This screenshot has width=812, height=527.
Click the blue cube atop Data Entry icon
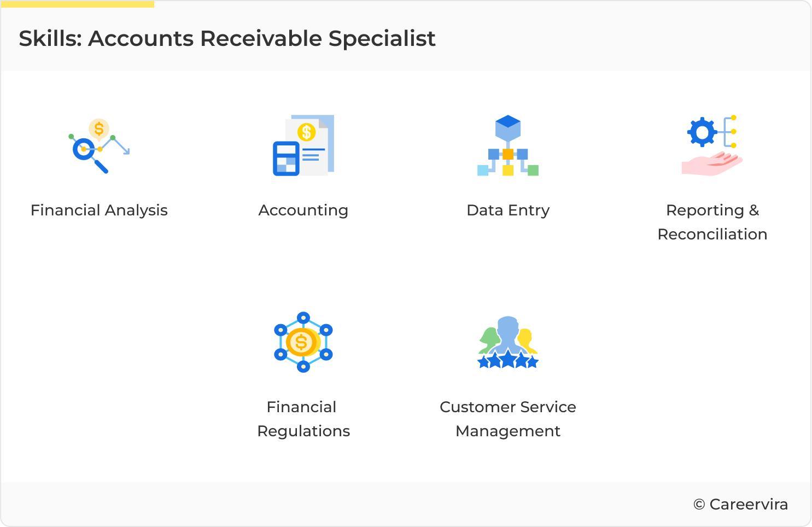(508, 126)
